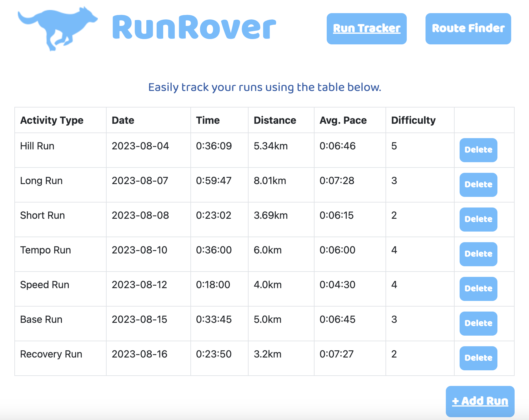Click the time value 0:23:50
This screenshot has height=420, width=529.
click(x=214, y=354)
